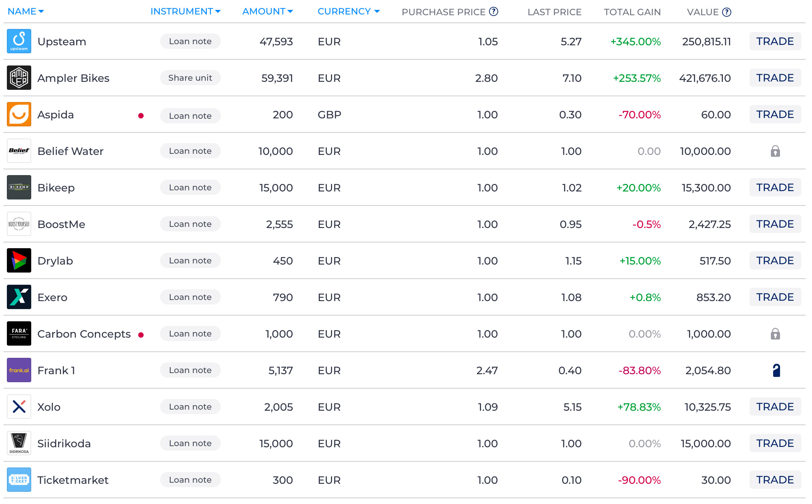Click TRADE for Xolo
Screen dimensions: 812x504
[775, 407]
